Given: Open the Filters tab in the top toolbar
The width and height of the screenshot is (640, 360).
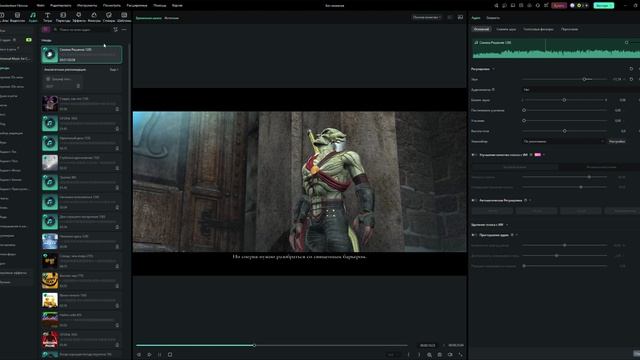Looking at the screenshot, I should click(x=94, y=17).
